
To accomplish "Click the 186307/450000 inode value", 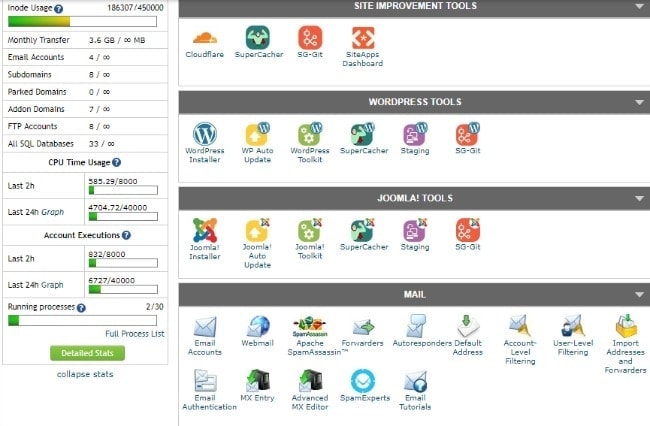I will [x=135, y=8].
